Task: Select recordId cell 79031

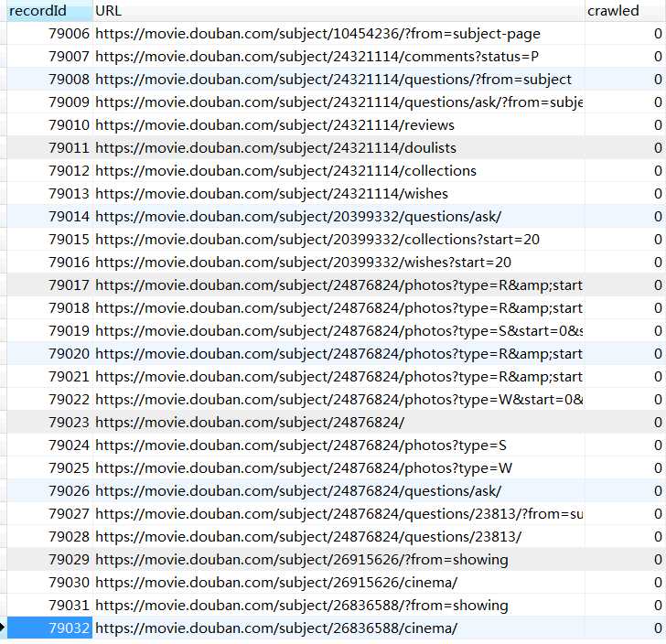Action: (49, 606)
